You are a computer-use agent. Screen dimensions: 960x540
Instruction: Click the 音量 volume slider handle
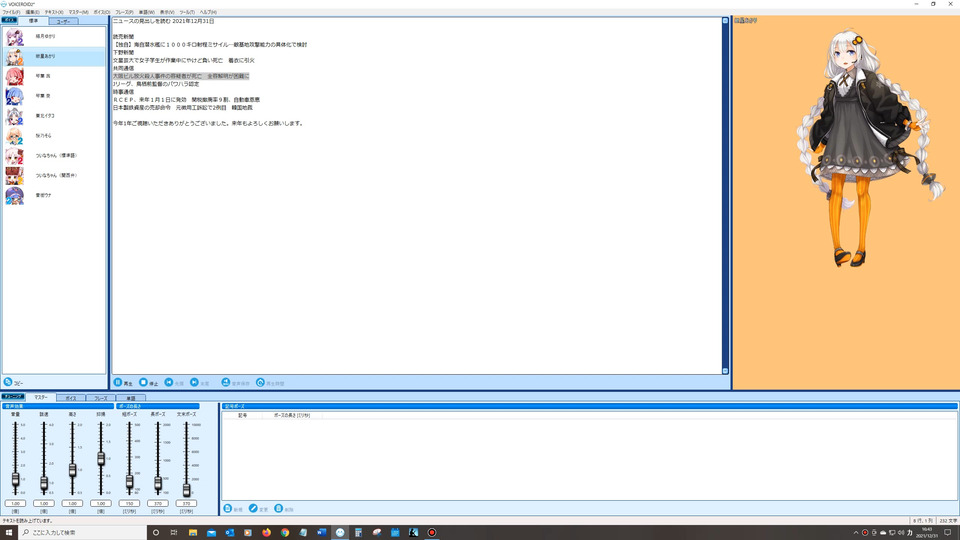15,479
